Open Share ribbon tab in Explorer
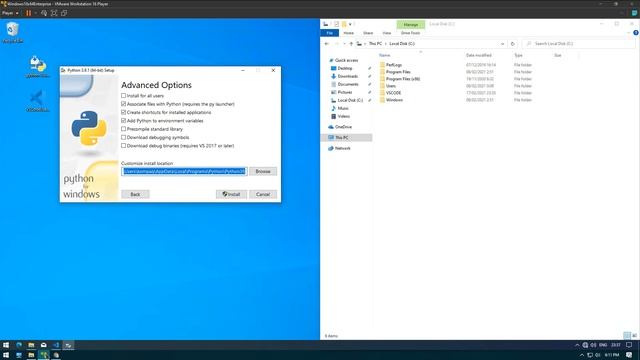The height and width of the screenshot is (360, 640). [368, 33]
